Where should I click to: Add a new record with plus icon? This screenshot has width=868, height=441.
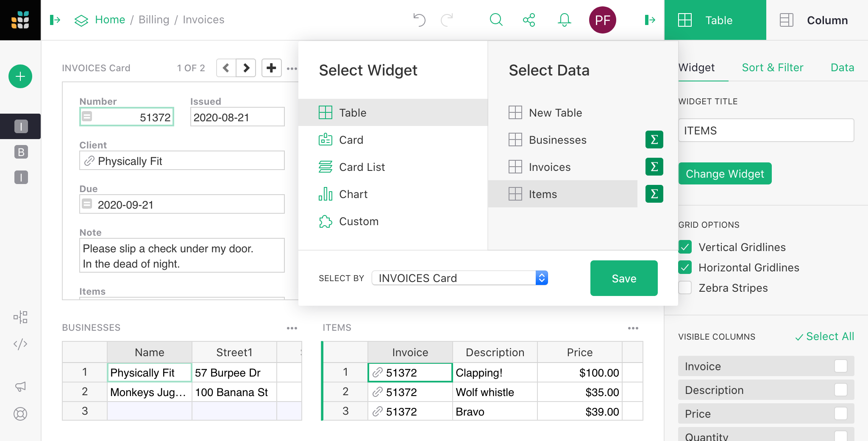coord(271,68)
